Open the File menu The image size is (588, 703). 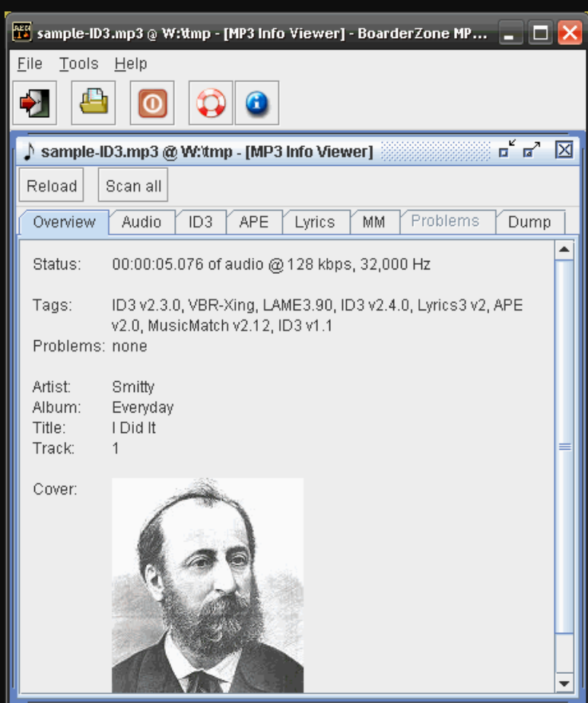pyautogui.click(x=30, y=64)
